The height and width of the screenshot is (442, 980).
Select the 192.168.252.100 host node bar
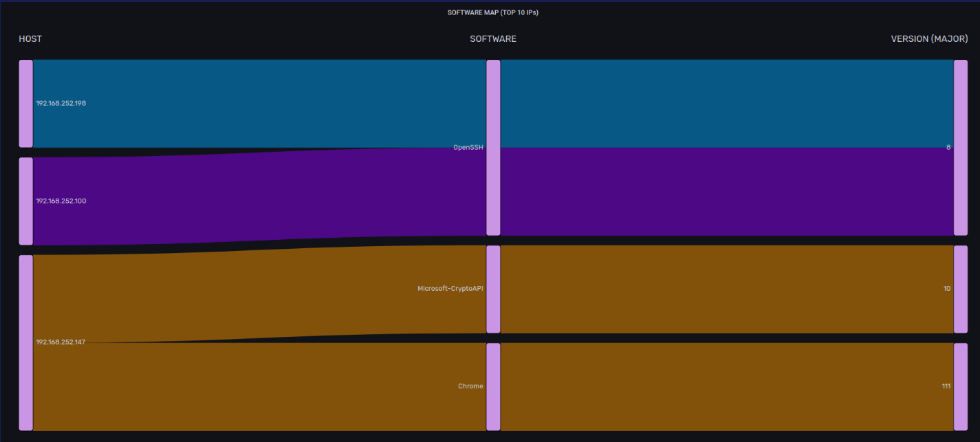25,201
